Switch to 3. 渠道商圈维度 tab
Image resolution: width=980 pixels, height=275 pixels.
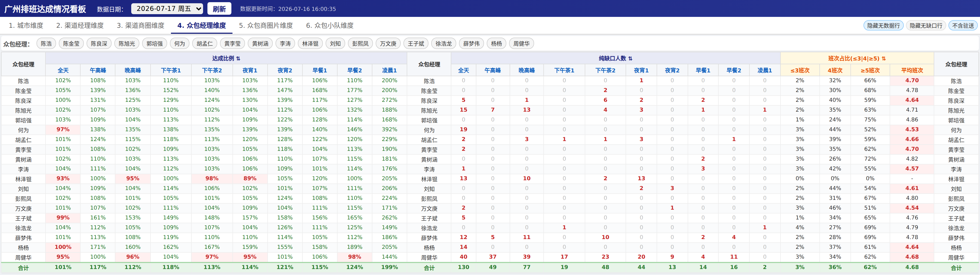coord(140,26)
